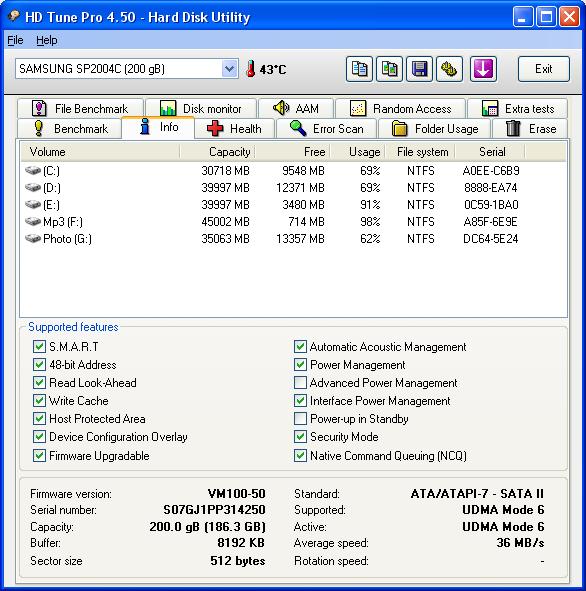Select the A85F-6E9E serial cell
This screenshot has width=586, height=591.
[x=490, y=221]
